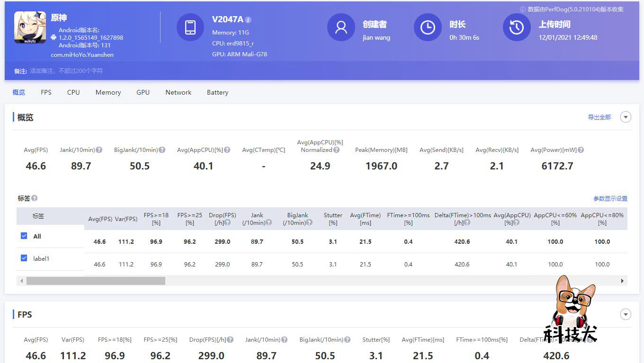This screenshot has width=644, height=363.
Task: Click the 原神 game app icon
Action: (29, 27)
